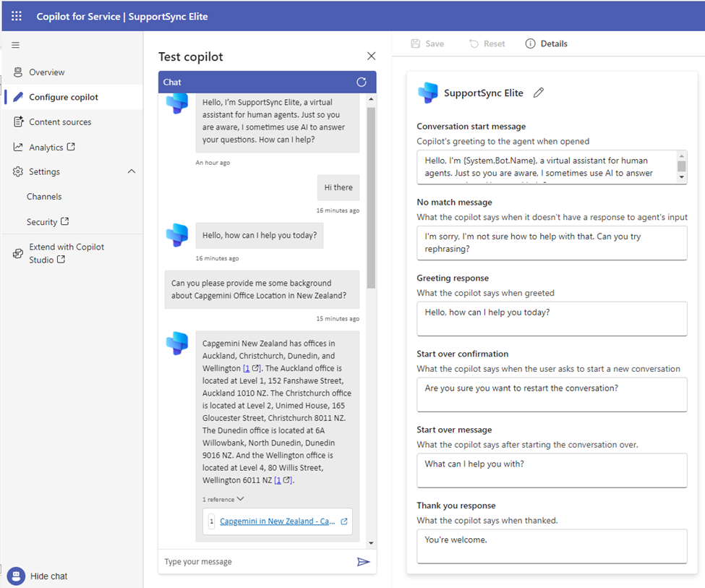The image size is (705, 588).
Task: Click the 'Hi there' chat message
Action: [x=338, y=187]
